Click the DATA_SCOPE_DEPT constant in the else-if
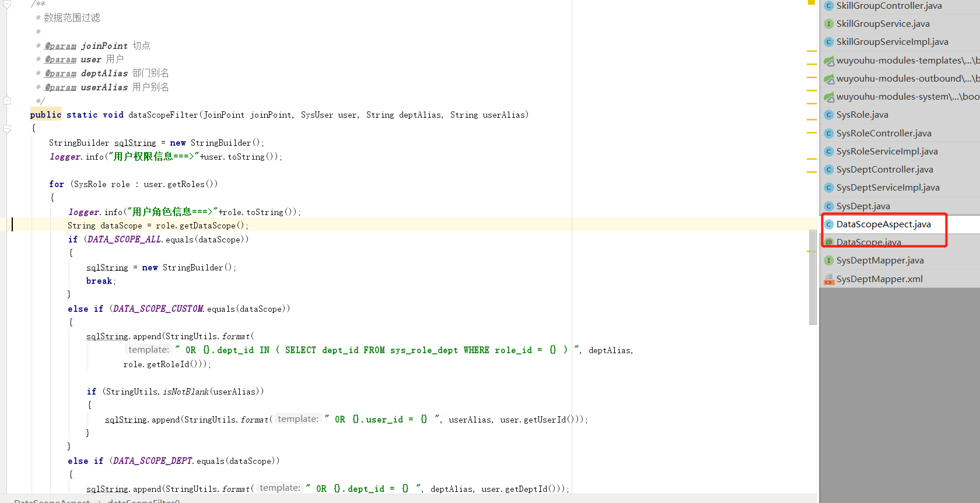The image size is (980, 503). (x=153, y=461)
